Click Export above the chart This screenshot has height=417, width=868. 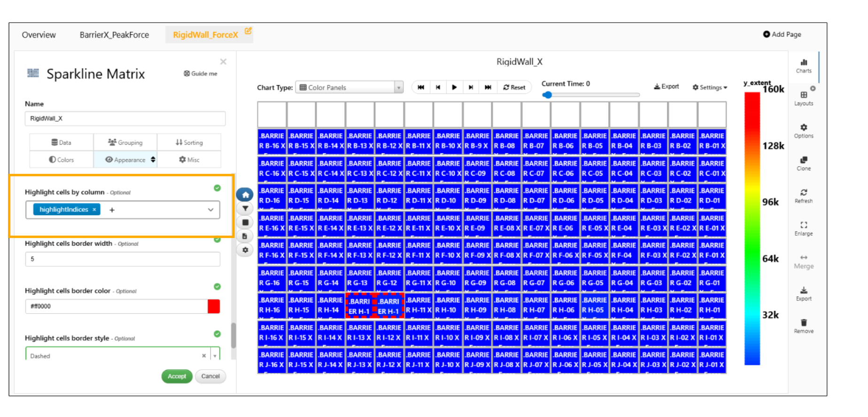click(666, 86)
